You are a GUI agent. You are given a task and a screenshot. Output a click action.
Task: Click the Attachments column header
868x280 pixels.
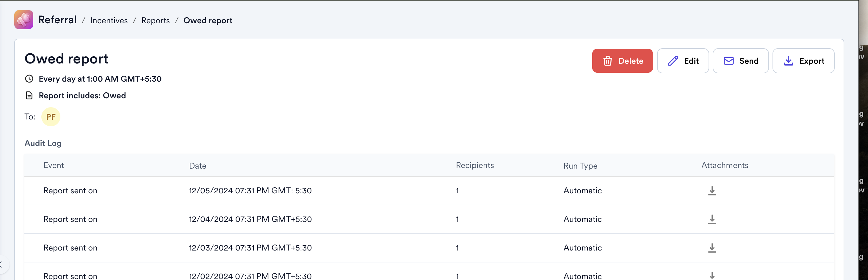pyautogui.click(x=724, y=165)
